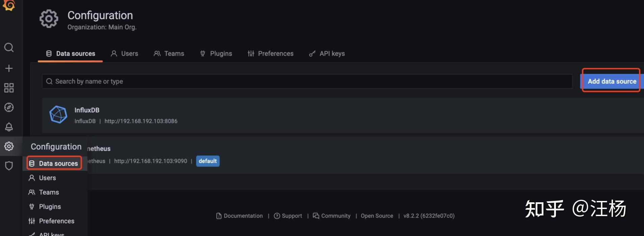Open the Configuration gear sidebar icon
Image resolution: width=644 pixels, height=236 pixels.
click(x=9, y=146)
